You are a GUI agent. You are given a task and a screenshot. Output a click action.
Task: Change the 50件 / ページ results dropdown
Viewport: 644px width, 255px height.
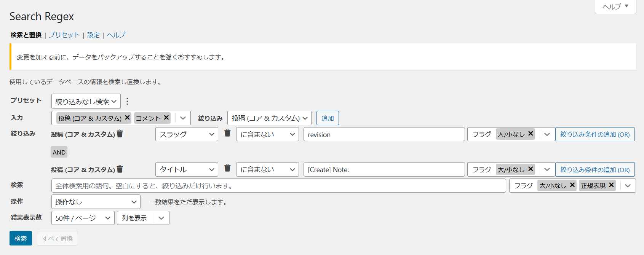(83, 218)
